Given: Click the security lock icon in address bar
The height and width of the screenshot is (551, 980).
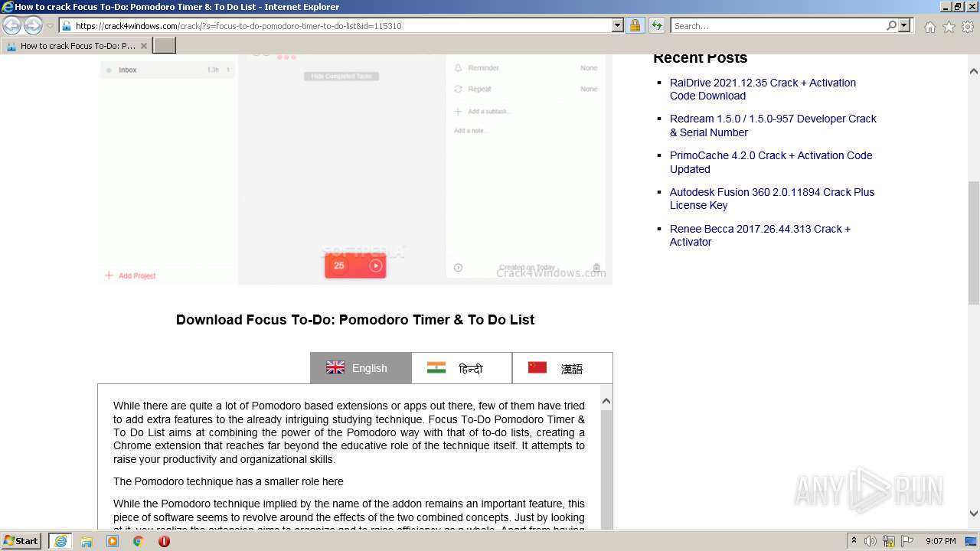Looking at the screenshot, I should coord(635,25).
